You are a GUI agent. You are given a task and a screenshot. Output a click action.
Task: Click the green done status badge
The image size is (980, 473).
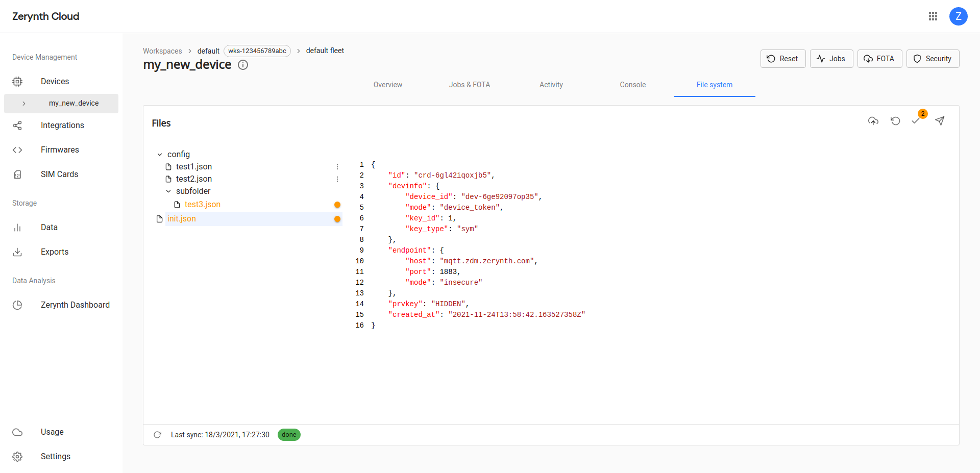289,435
